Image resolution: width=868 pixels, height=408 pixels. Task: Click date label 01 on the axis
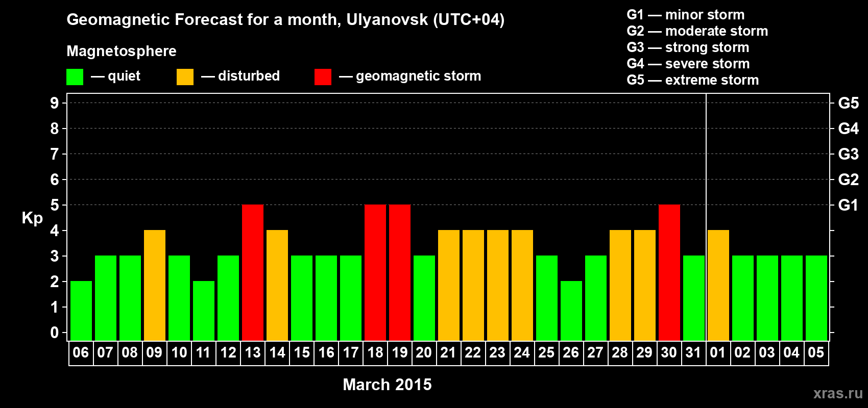click(x=718, y=353)
